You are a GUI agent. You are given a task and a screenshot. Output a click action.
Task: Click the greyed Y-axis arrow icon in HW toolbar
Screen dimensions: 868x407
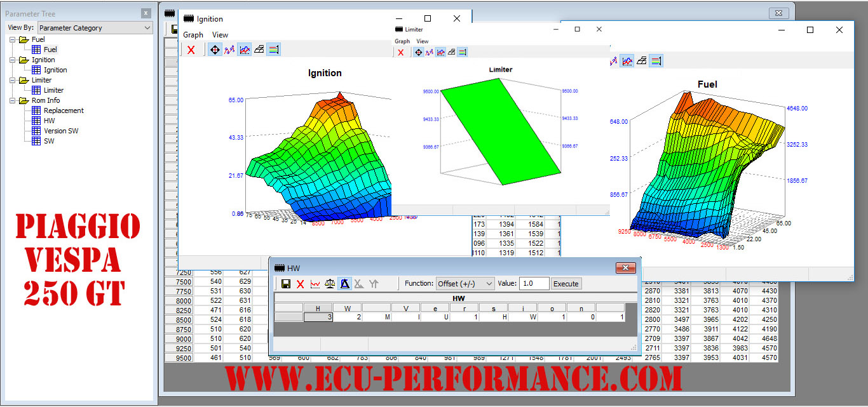(x=374, y=284)
